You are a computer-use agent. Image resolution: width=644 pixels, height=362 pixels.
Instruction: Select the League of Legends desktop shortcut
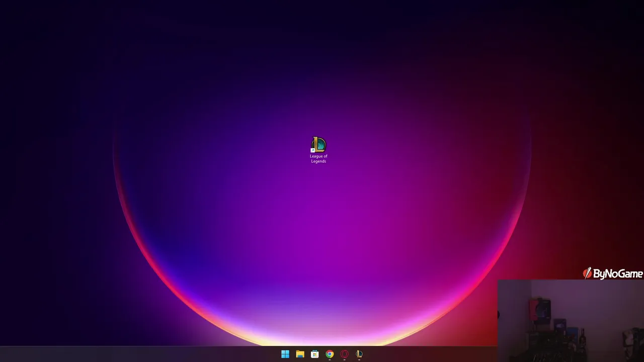(x=318, y=150)
